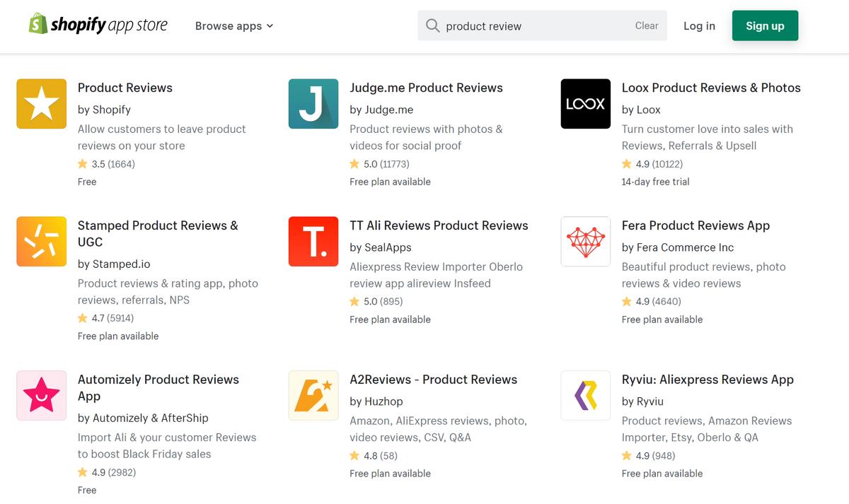Click the Log in link
The image size is (849, 504).
pyautogui.click(x=699, y=25)
